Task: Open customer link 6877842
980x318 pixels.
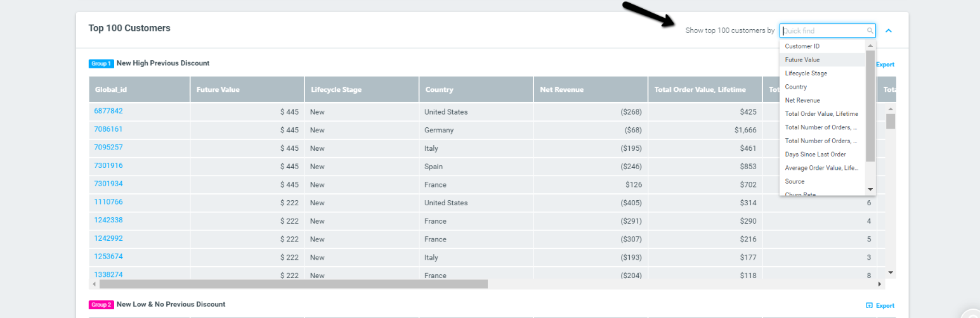Action: (108, 111)
